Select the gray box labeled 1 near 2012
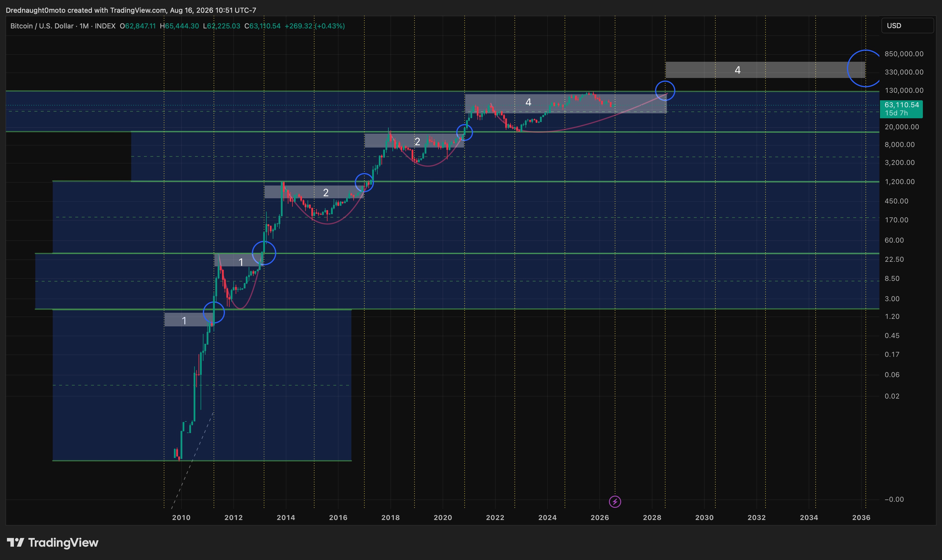This screenshot has width=942, height=560. coord(239,260)
